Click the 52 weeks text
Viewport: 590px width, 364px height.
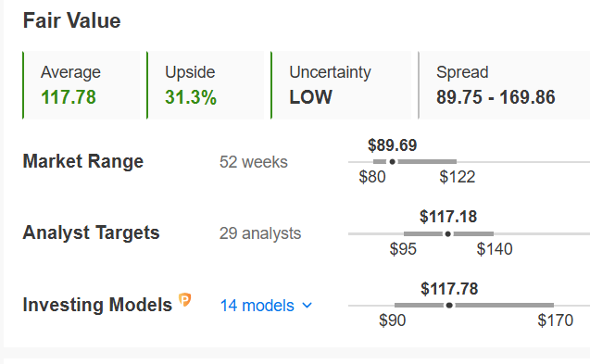254,162
